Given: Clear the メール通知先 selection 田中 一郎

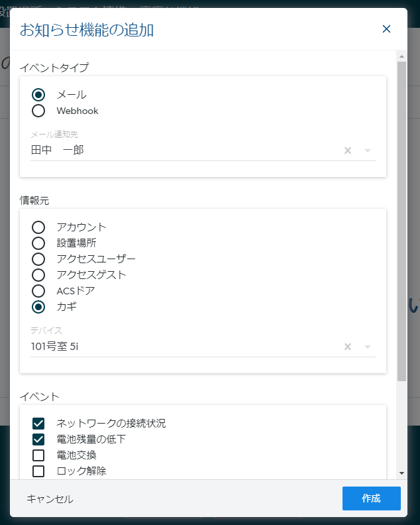Looking at the screenshot, I should [x=348, y=150].
